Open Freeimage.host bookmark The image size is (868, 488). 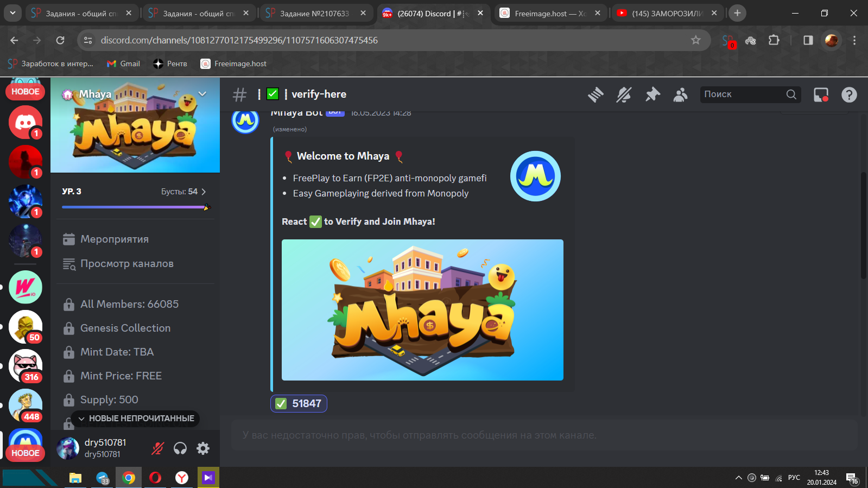click(234, 64)
